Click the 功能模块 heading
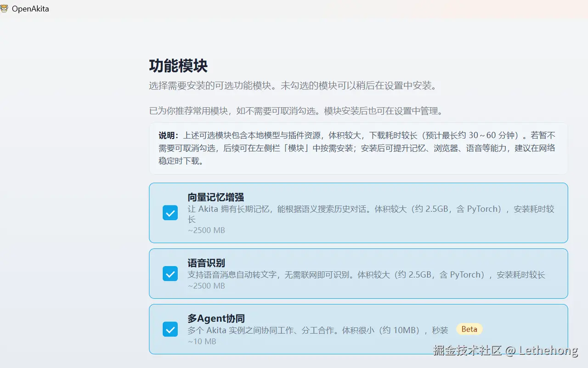The width and height of the screenshot is (588, 368). point(178,66)
